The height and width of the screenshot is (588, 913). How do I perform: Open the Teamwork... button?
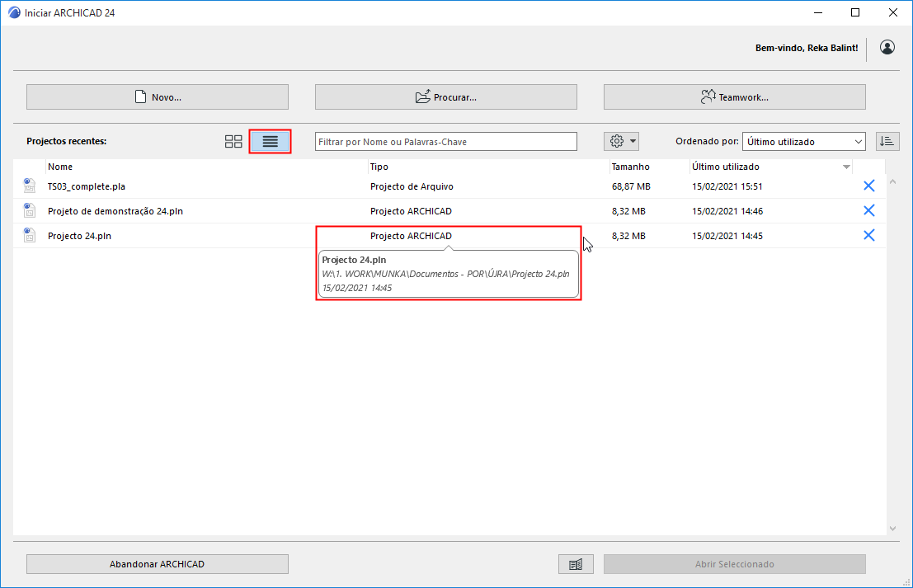tap(735, 96)
